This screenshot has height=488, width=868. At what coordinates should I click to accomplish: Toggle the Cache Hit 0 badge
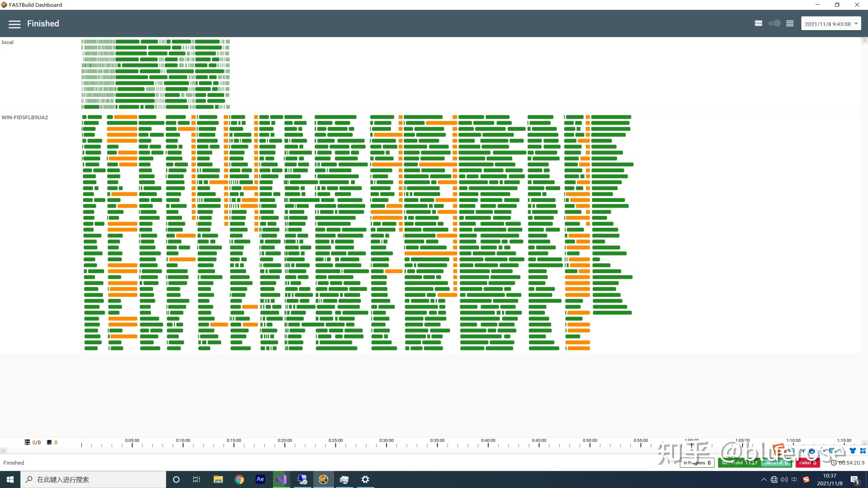776,463
